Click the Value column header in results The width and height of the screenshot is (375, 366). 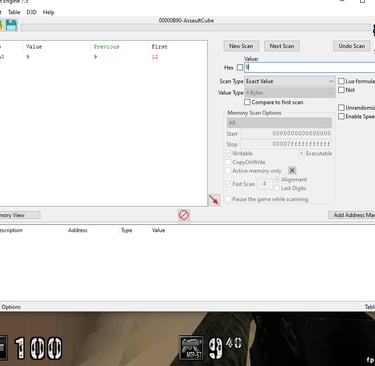[x=34, y=47]
